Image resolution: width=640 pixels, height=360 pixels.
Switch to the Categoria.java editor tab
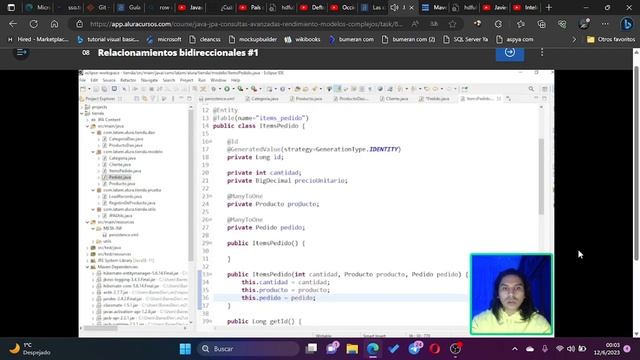(262, 99)
